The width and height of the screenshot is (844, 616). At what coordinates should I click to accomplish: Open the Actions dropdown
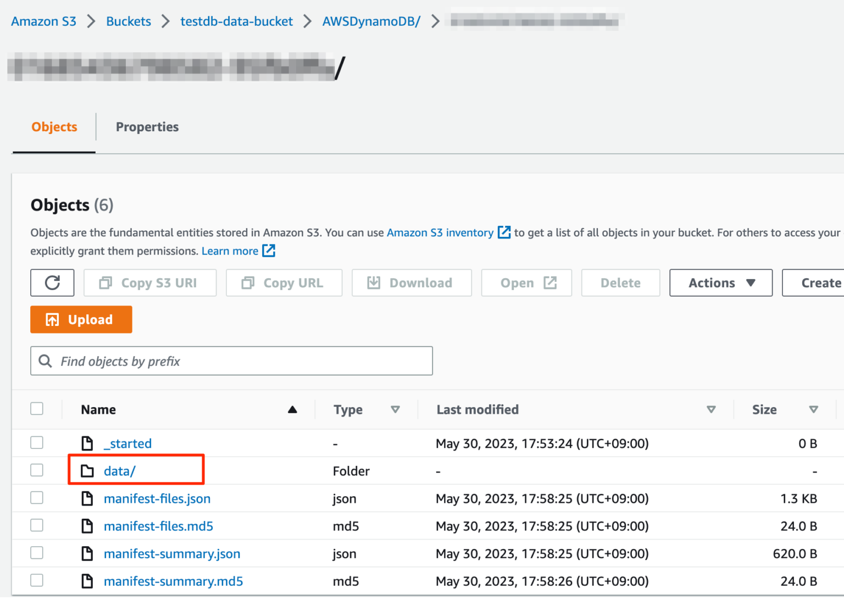pos(720,282)
